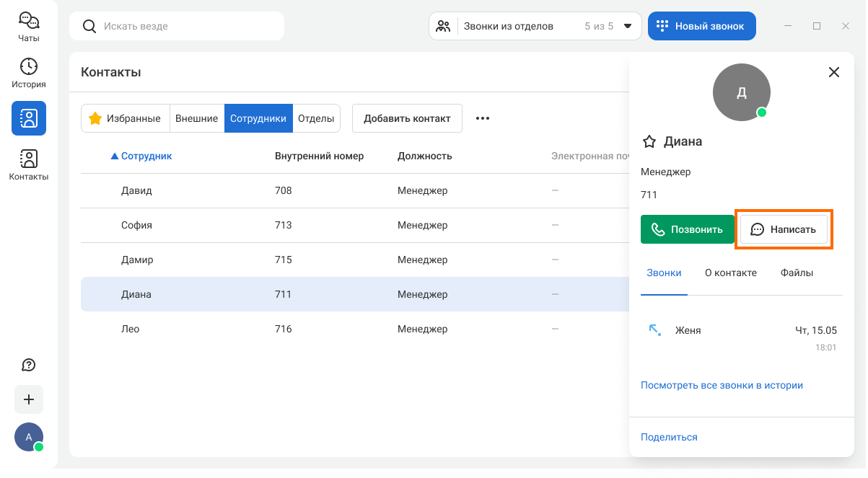Expand the Звонки из отделов dropdown

(627, 26)
